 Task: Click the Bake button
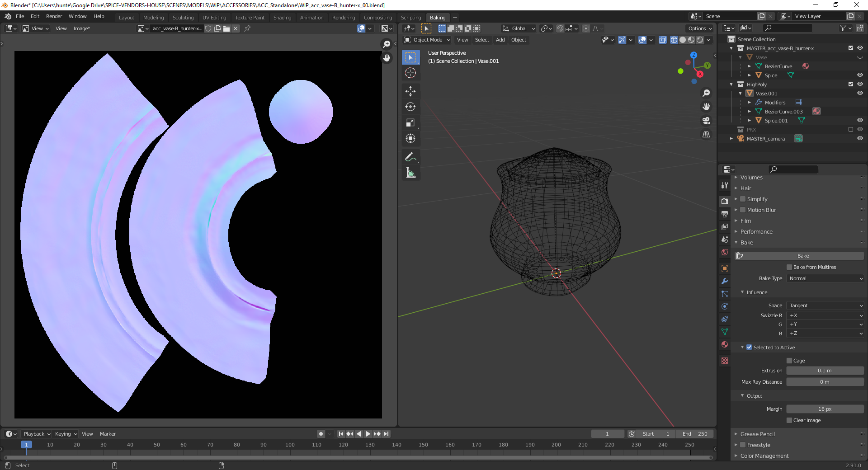[803, 256]
